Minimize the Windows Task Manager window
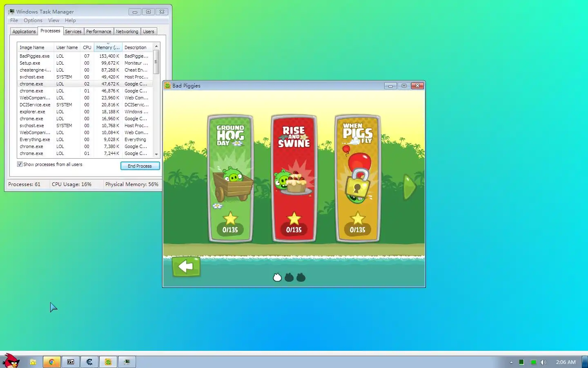The width and height of the screenshot is (588, 368). pyautogui.click(x=135, y=12)
